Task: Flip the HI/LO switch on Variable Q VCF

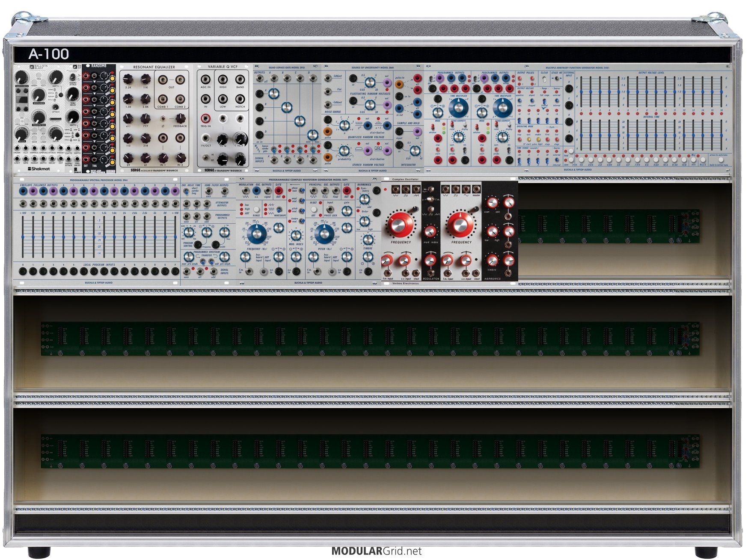Action: 206,158
